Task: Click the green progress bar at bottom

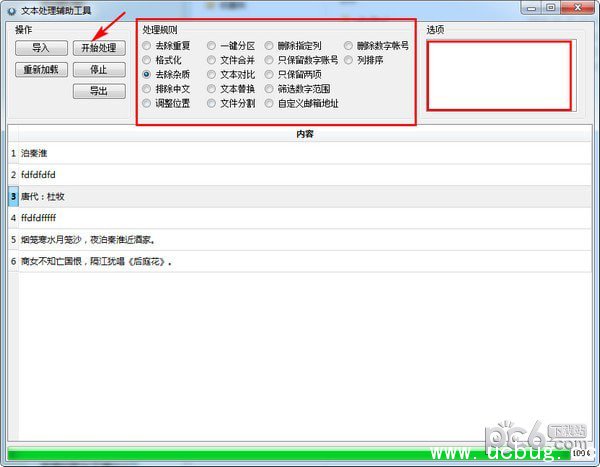Action: point(290,456)
